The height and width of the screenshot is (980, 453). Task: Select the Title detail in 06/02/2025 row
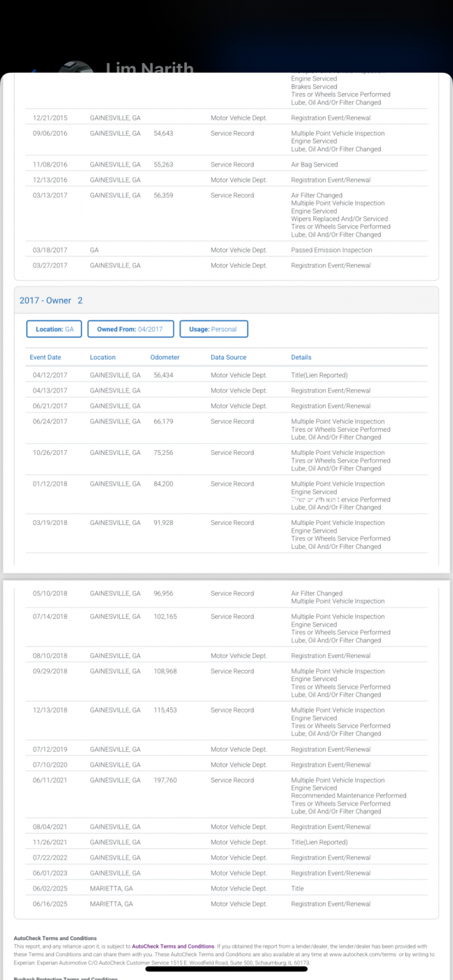pyautogui.click(x=298, y=888)
